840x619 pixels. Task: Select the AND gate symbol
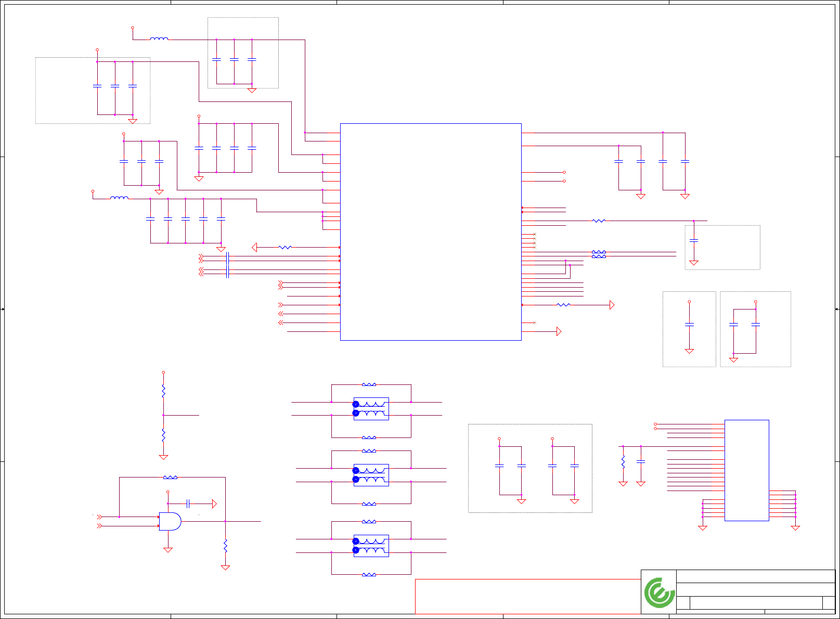click(170, 521)
